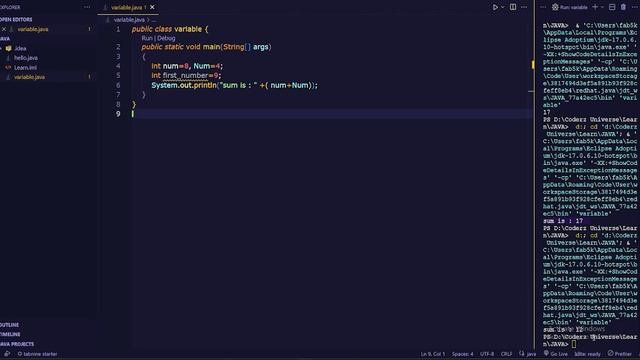Viewport: 640px width, 360px height.
Task: Split the editor right
Action: coord(513,7)
